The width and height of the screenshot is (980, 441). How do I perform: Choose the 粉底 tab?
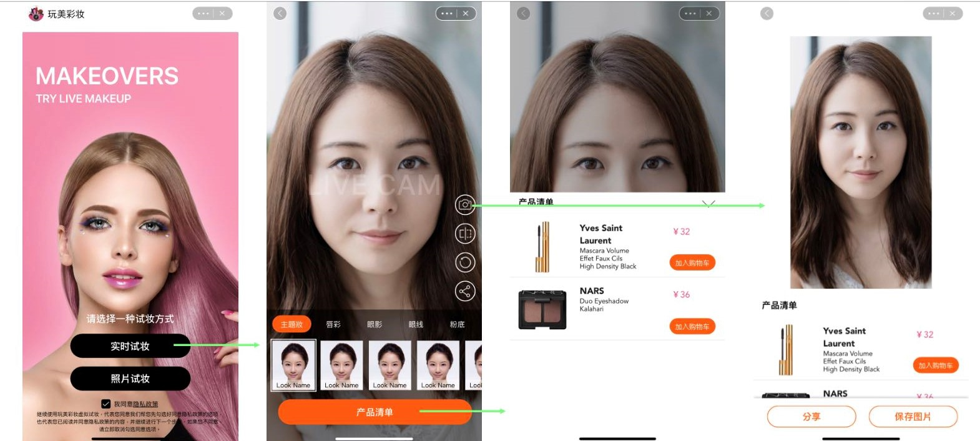(457, 324)
